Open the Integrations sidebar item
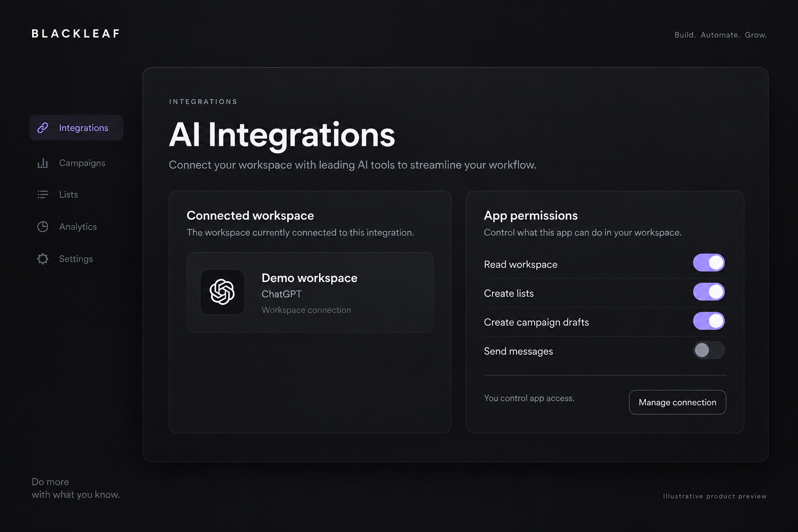 click(76, 128)
